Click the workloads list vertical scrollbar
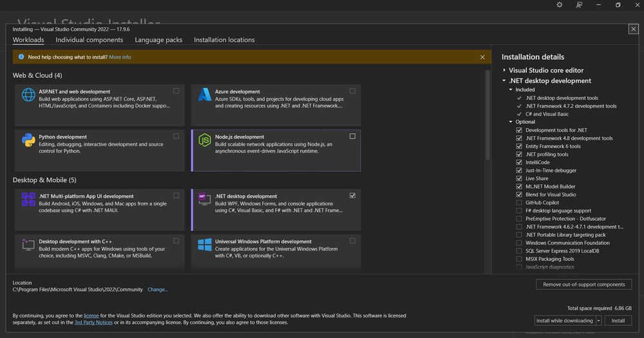This screenshot has width=644, height=338. point(487,115)
